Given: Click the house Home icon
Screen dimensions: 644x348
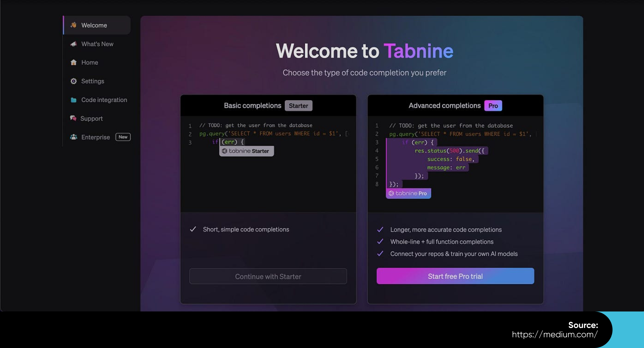Looking at the screenshot, I should click(x=73, y=62).
